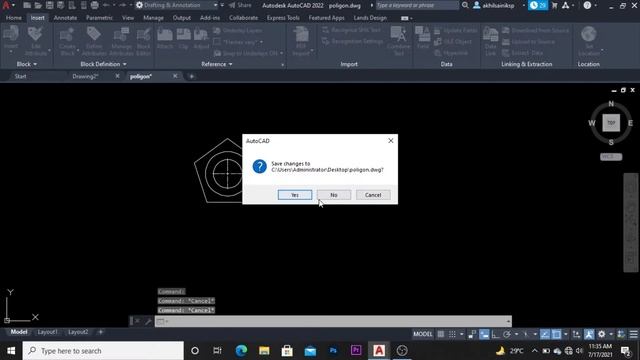Switch to the Annotate ribbon tab
This screenshot has height=360, width=640.
pos(65,18)
